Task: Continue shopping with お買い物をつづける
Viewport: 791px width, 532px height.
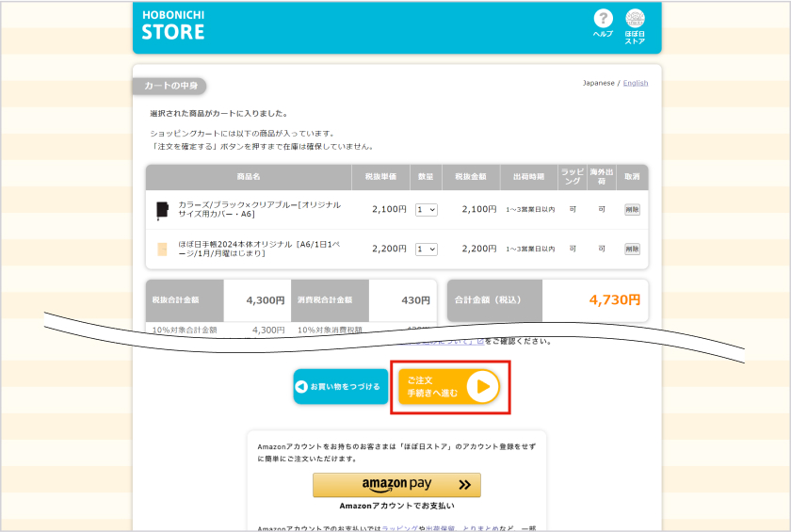Action: coord(341,387)
